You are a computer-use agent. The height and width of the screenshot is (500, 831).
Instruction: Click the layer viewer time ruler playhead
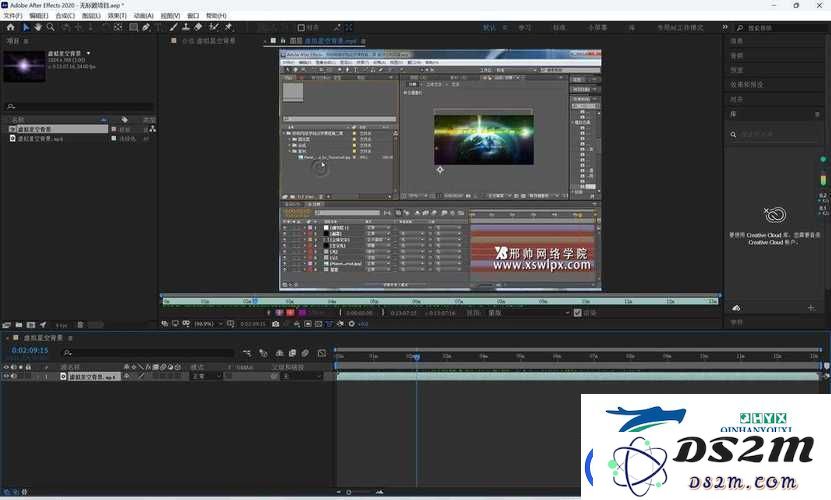pos(254,301)
